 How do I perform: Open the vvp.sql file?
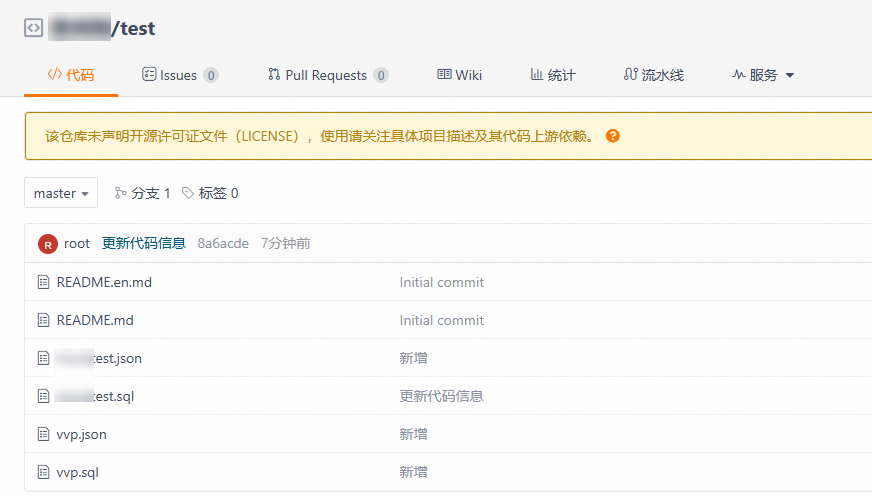pyautogui.click(x=78, y=473)
